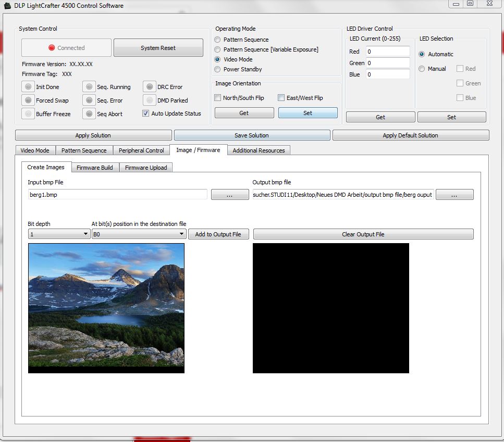Browse for the output bmp file
The height and width of the screenshot is (442, 504).
[454, 195]
